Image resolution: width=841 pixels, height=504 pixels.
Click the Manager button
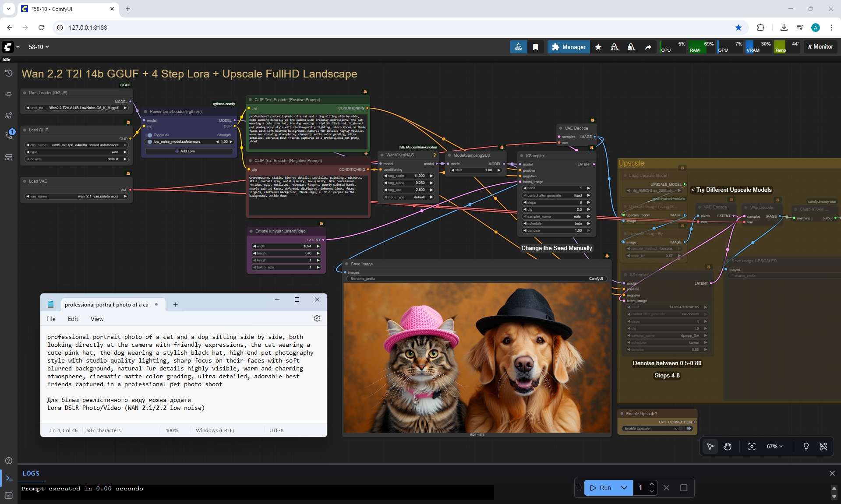tap(569, 47)
